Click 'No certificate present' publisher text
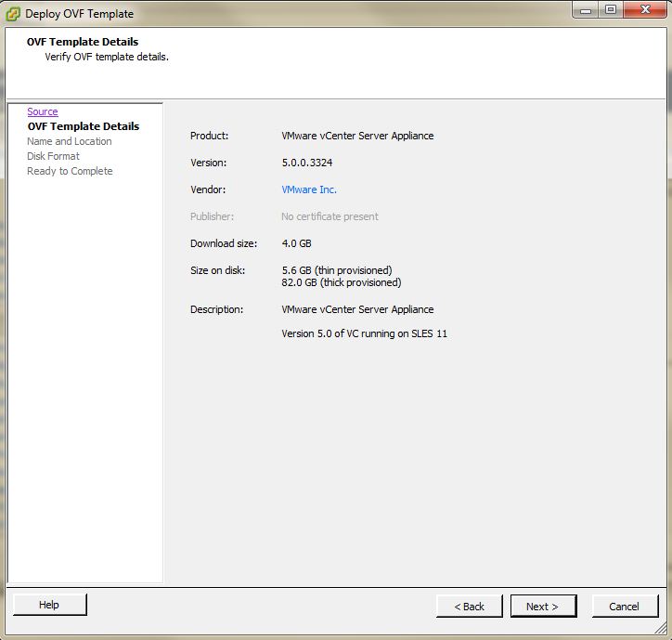The width and height of the screenshot is (672, 640). (x=330, y=216)
